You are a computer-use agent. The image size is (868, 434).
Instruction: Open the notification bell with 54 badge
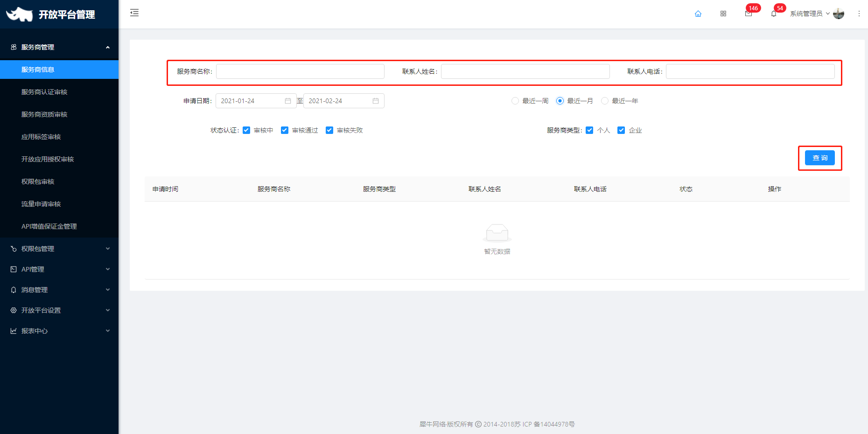coord(774,14)
